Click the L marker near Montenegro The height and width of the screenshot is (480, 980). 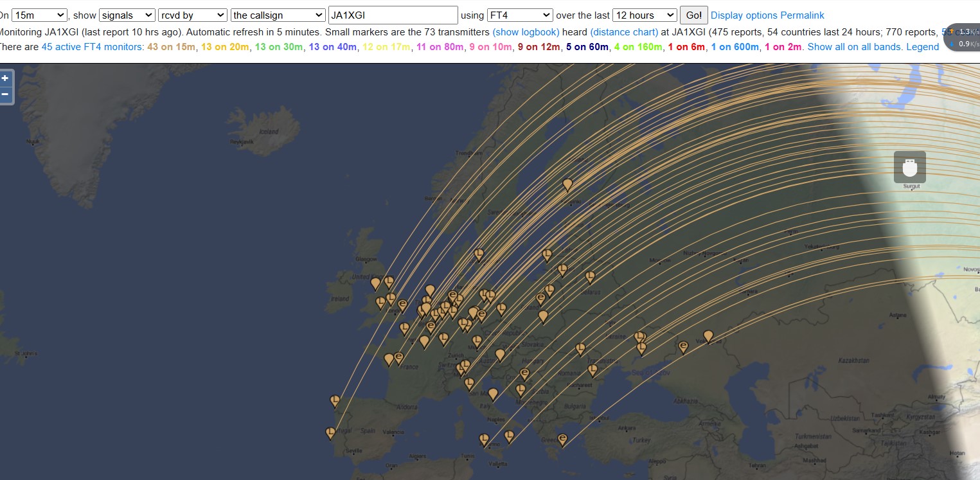[x=521, y=389]
